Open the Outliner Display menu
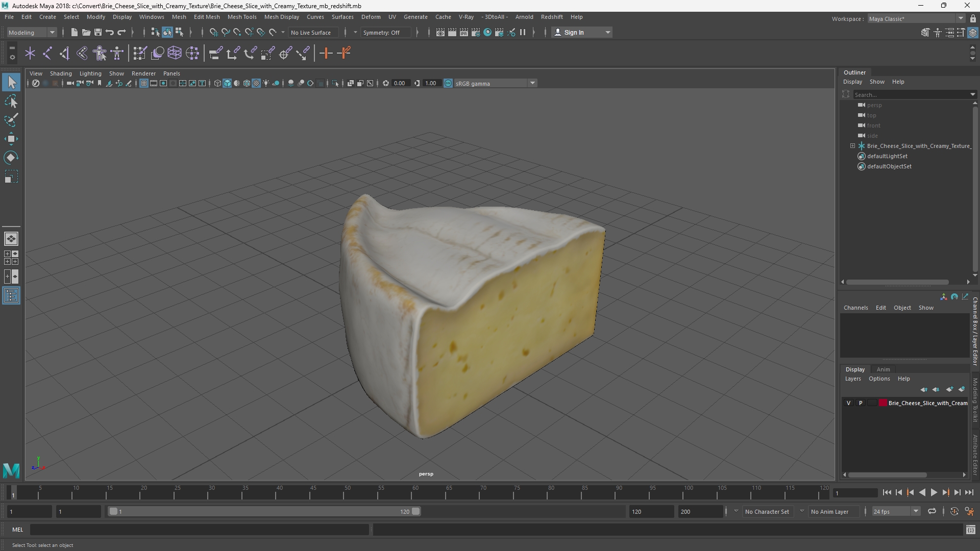Viewport: 980px width, 551px height. point(852,82)
